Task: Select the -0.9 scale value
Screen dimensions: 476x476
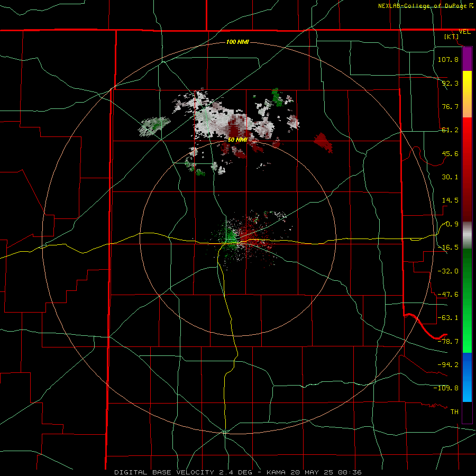Action: (x=450, y=224)
